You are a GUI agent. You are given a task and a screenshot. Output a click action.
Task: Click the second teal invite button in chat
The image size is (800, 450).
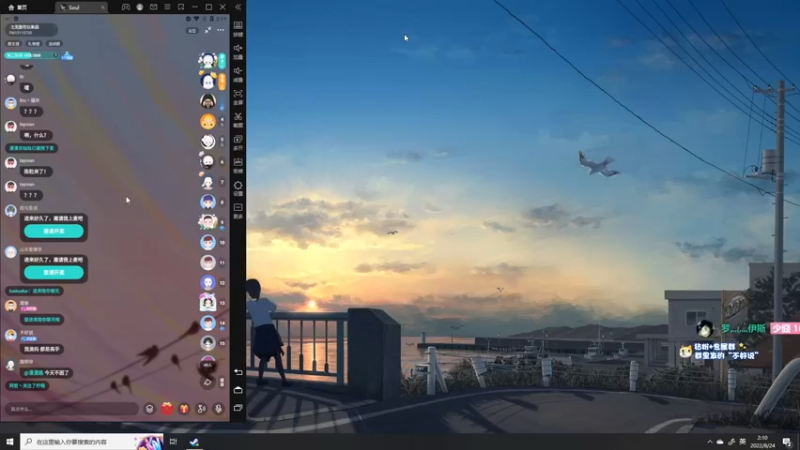(54, 272)
